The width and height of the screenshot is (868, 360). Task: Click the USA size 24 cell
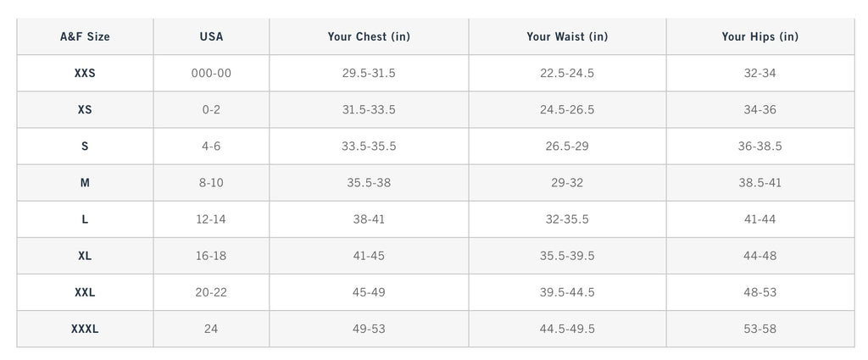[x=211, y=329]
